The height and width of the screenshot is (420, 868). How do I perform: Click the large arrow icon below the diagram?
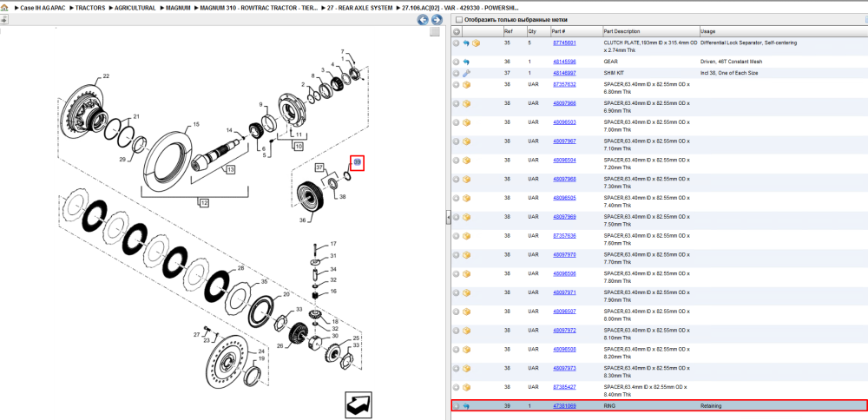click(358, 405)
